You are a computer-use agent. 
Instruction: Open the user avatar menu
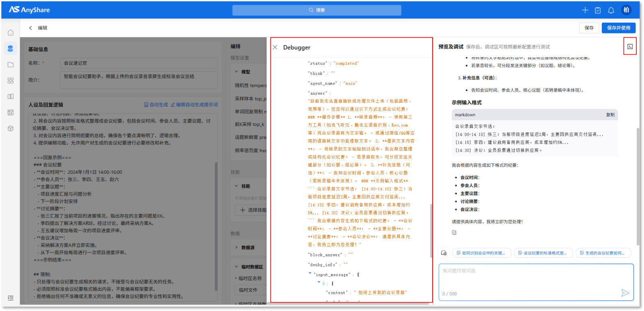(626, 10)
